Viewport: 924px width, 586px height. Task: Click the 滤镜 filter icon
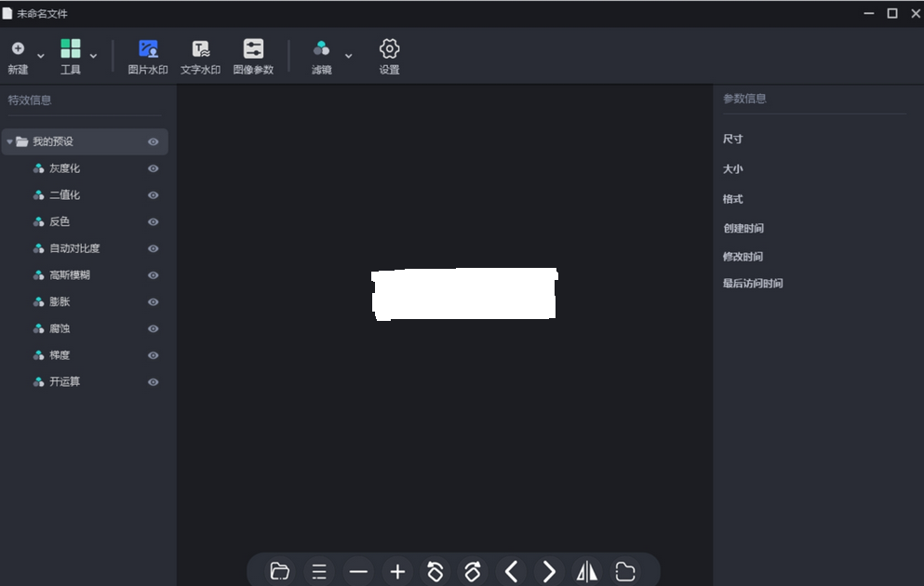coord(321,48)
